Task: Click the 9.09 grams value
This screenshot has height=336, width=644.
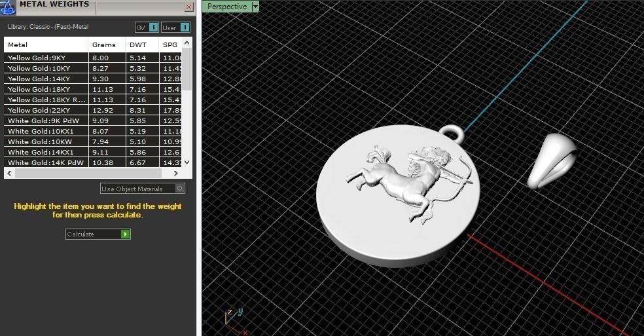Action: 100,121
